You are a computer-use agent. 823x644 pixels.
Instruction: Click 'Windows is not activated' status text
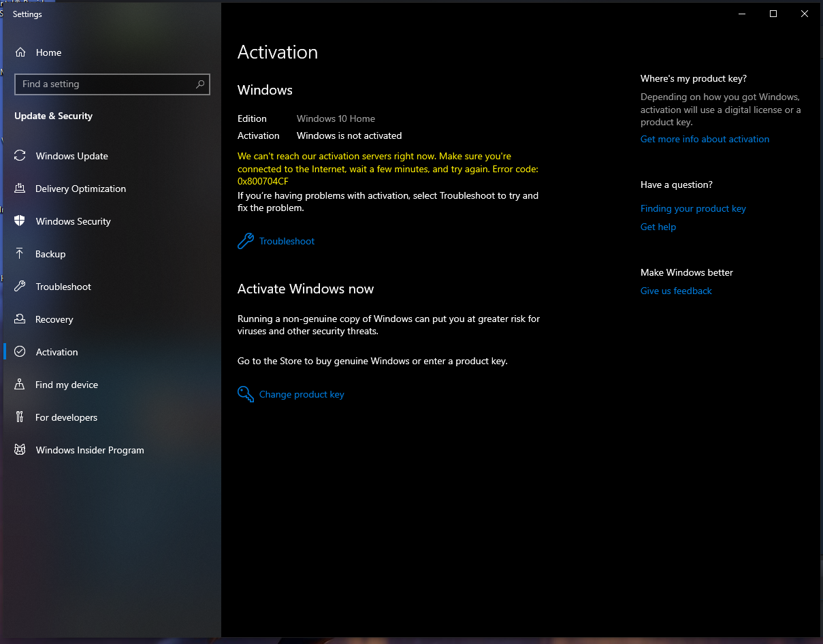click(349, 135)
